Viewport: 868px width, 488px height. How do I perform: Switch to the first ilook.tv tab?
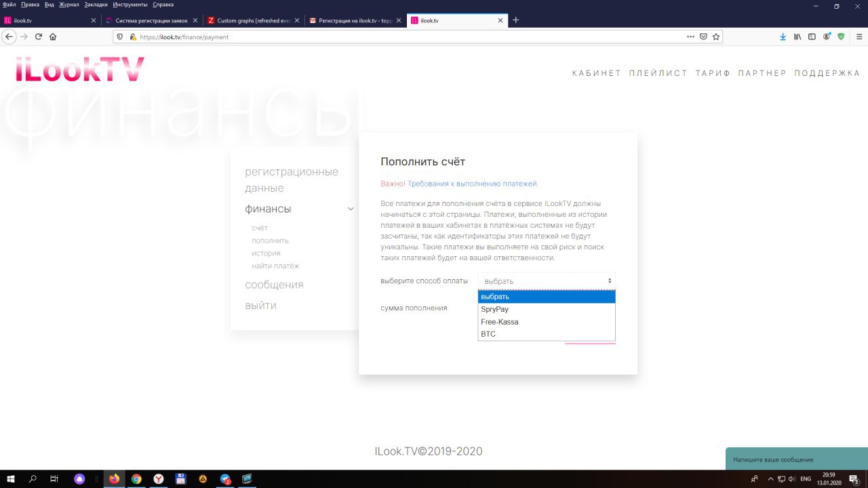pyautogui.click(x=51, y=20)
